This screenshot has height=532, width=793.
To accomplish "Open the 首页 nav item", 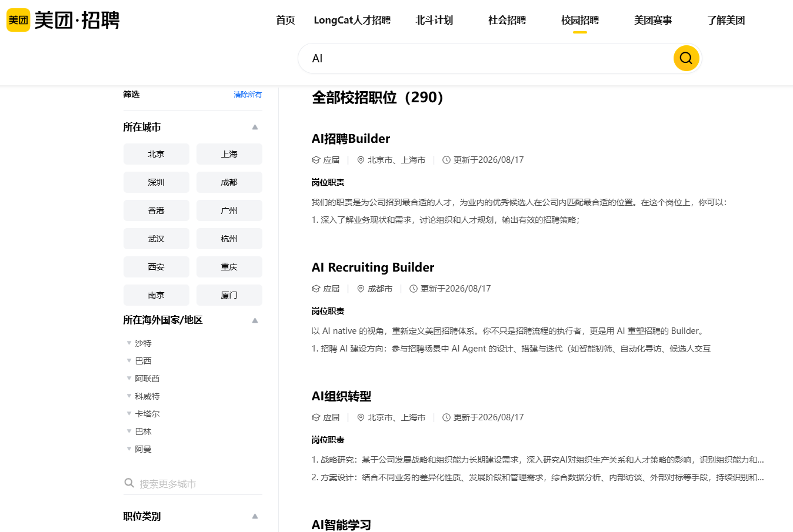I will tap(285, 20).
